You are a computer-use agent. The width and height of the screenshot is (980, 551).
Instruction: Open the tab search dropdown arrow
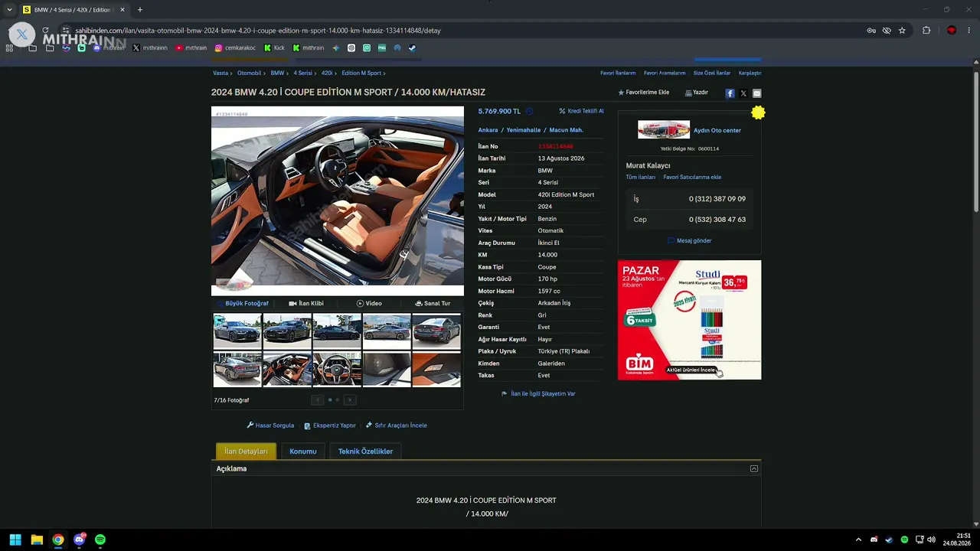click(x=9, y=10)
